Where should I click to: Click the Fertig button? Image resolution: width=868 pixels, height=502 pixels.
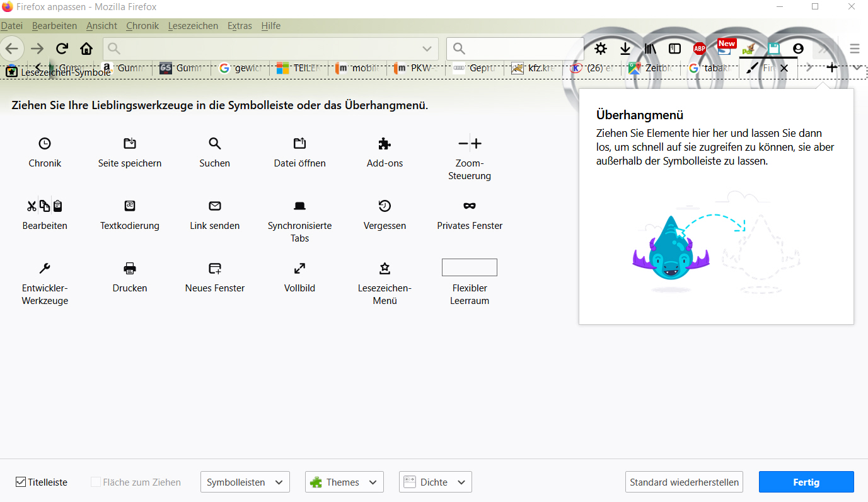[806, 482]
